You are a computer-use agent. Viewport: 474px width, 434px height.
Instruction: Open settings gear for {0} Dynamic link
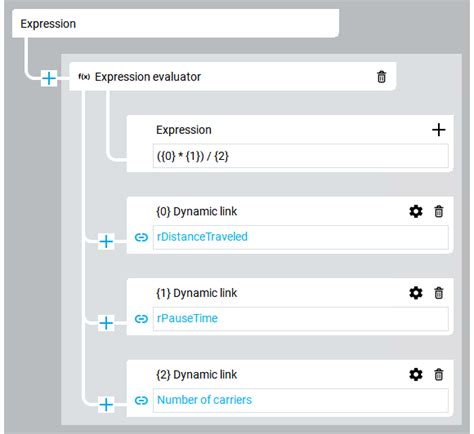click(416, 211)
